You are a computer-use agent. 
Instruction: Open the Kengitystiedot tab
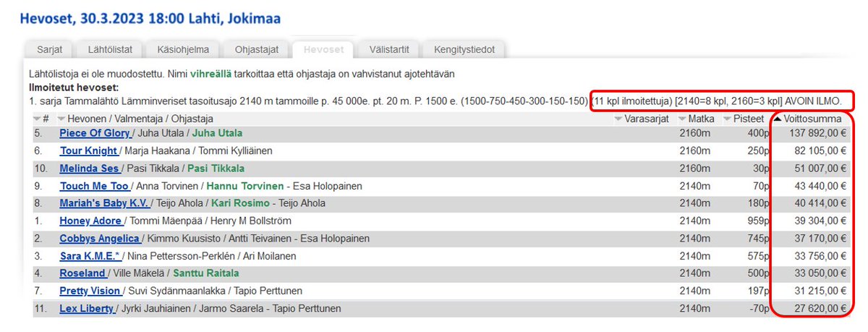click(464, 50)
